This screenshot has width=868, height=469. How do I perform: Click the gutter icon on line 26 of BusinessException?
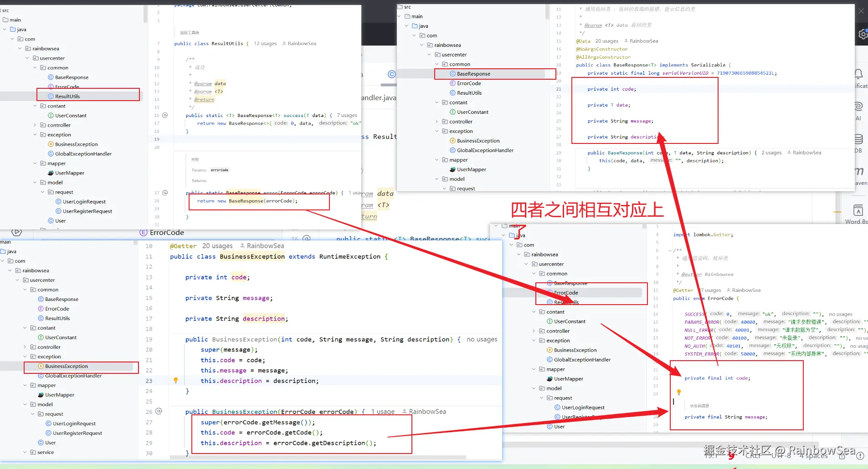(x=159, y=411)
